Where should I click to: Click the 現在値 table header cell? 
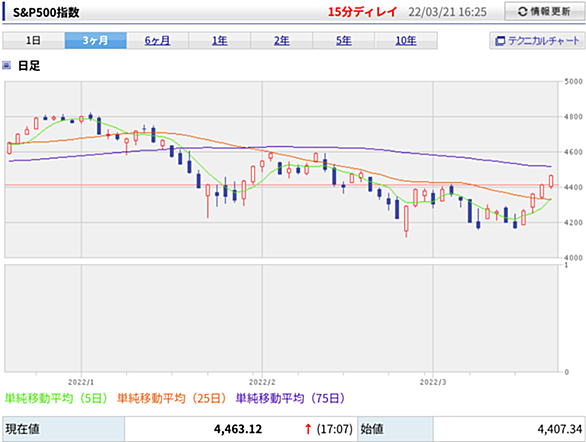click(x=64, y=429)
